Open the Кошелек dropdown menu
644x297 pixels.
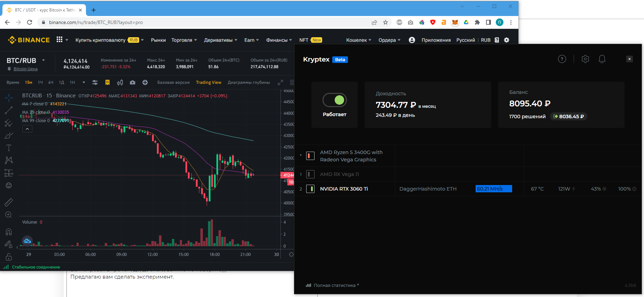358,40
